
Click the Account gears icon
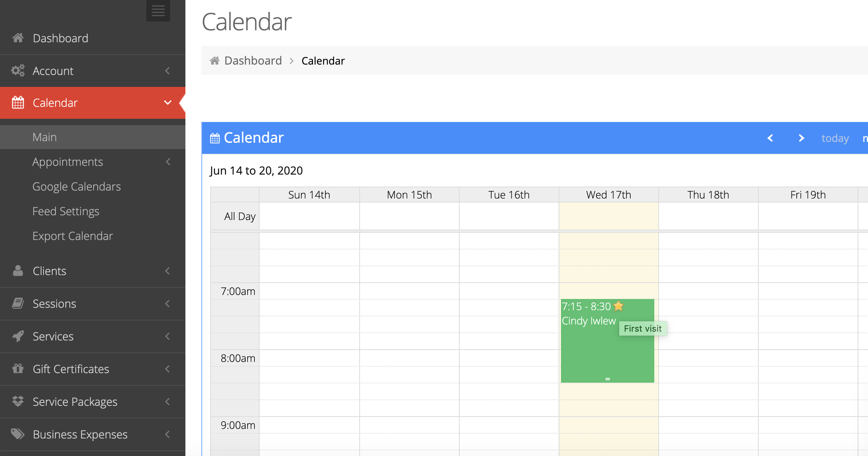[x=18, y=71]
